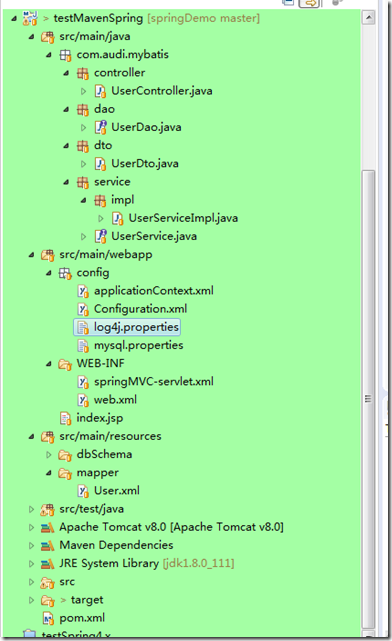This screenshot has width=392, height=641.
Task: Click the controller package icon
Action: point(83,73)
